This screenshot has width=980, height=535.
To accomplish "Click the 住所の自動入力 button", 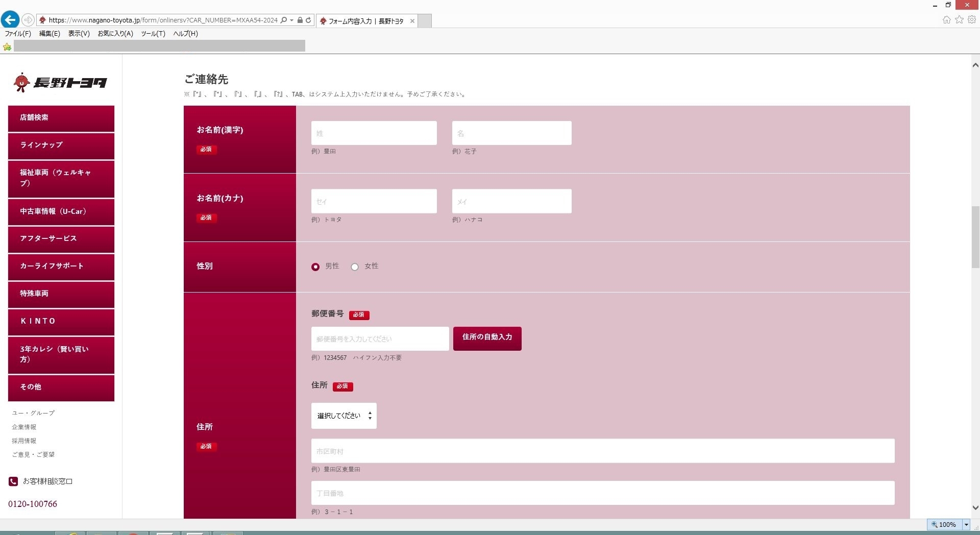I will [x=487, y=338].
